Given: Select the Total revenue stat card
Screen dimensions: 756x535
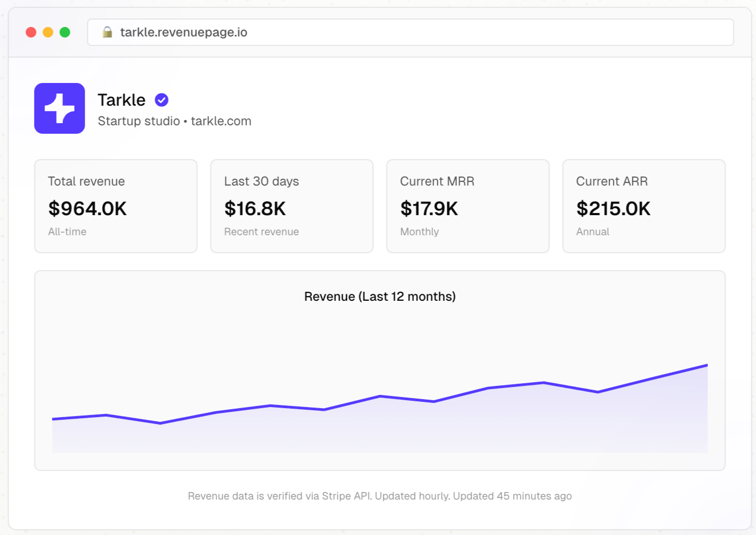Looking at the screenshot, I should click(x=116, y=206).
